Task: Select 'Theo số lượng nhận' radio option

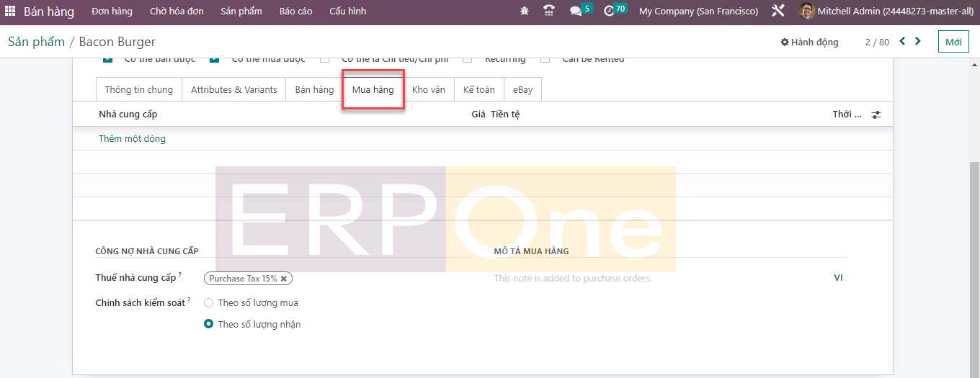Action: click(209, 325)
